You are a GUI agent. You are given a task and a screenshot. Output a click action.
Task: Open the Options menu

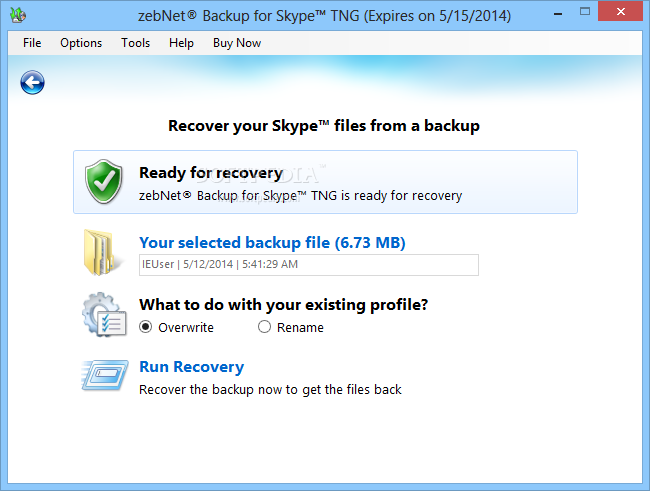point(81,43)
